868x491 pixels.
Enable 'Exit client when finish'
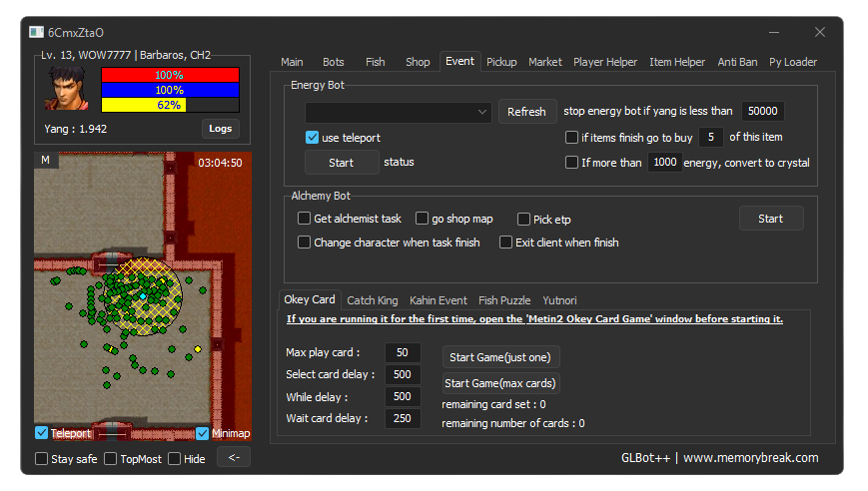tap(505, 243)
